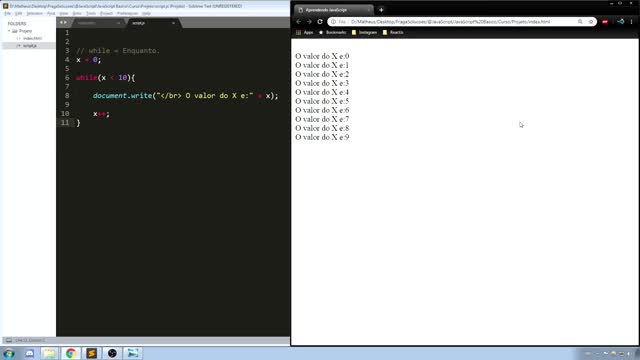Screen dimensions: 640x360
Task: Open Discord from the taskbar
Action: pyautogui.click(x=29, y=353)
